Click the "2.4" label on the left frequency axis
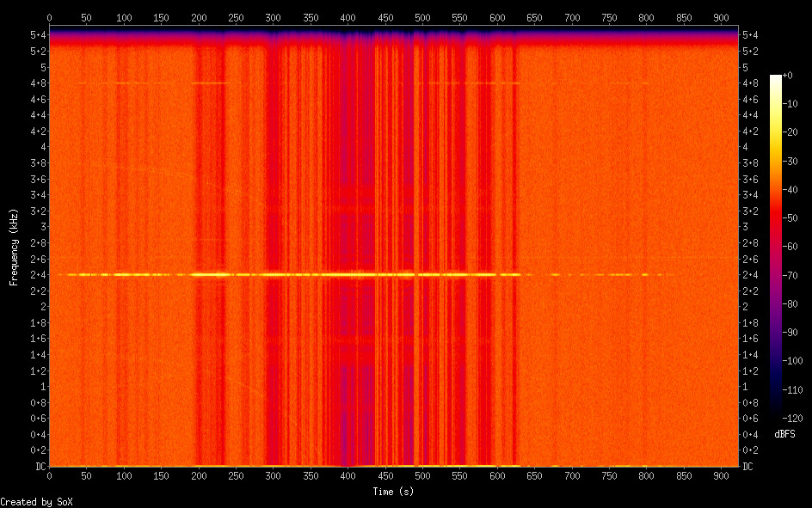 click(37, 275)
